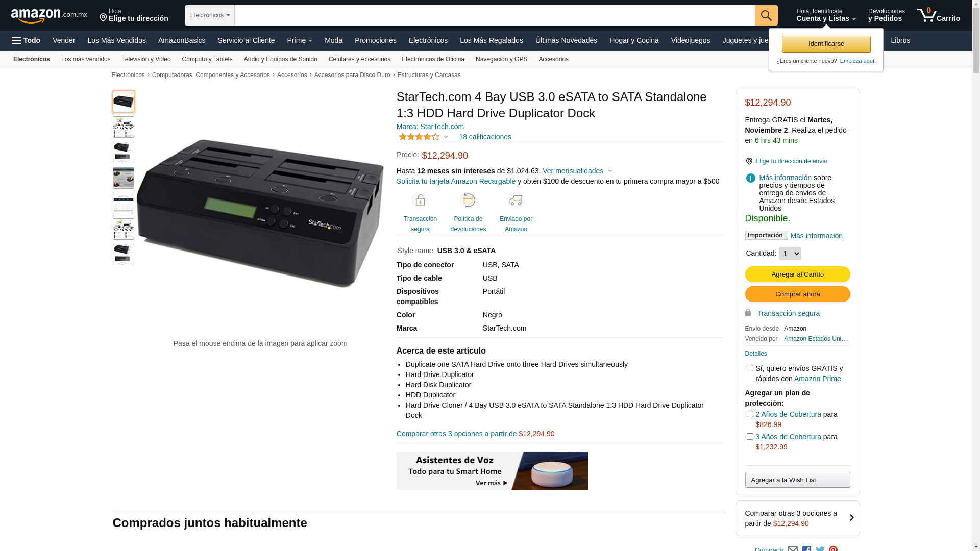Select the 3 Años de Cobertura checkbox
This screenshot has width=980, height=551.
pos(750,437)
